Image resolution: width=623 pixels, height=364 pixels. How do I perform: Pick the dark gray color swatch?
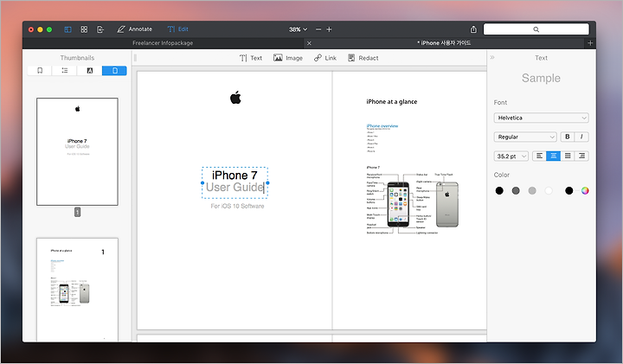point(516,191)
